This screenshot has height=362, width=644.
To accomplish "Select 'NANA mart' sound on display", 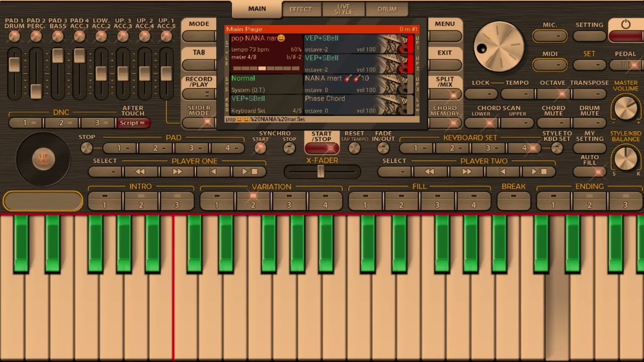I will (x=358, y=84).
